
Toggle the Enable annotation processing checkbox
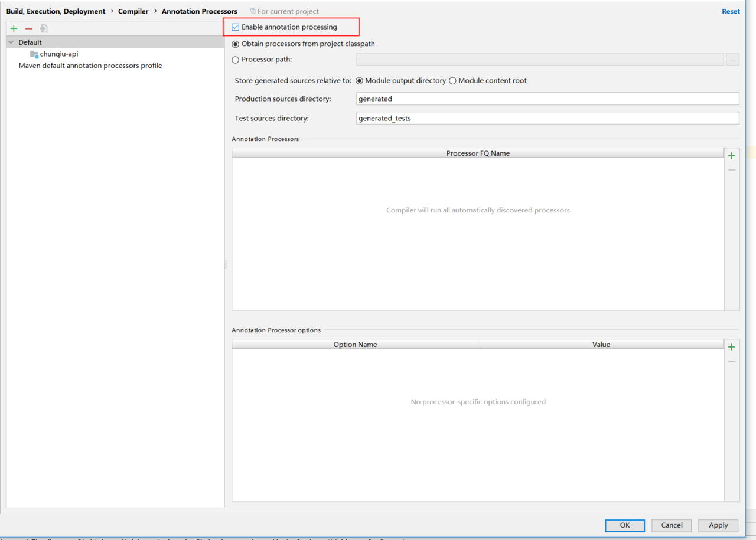pos(236,27)
